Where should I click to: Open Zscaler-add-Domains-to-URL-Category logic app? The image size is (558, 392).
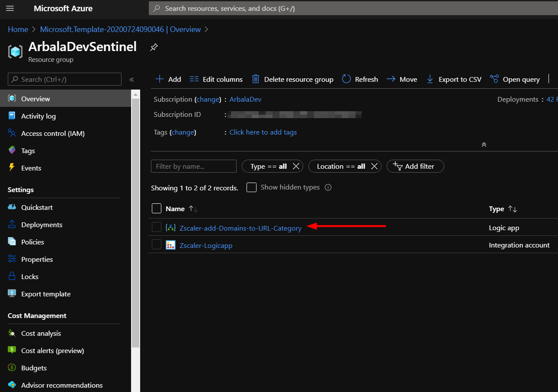pos(241,228)
